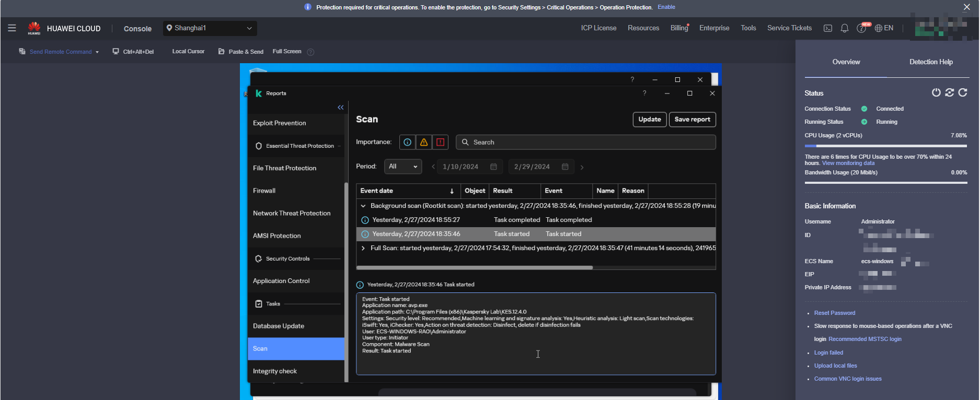Click the restart icon in Status panel
The width and height of the screenshot is (980, 400).
(x=950, y=92)
